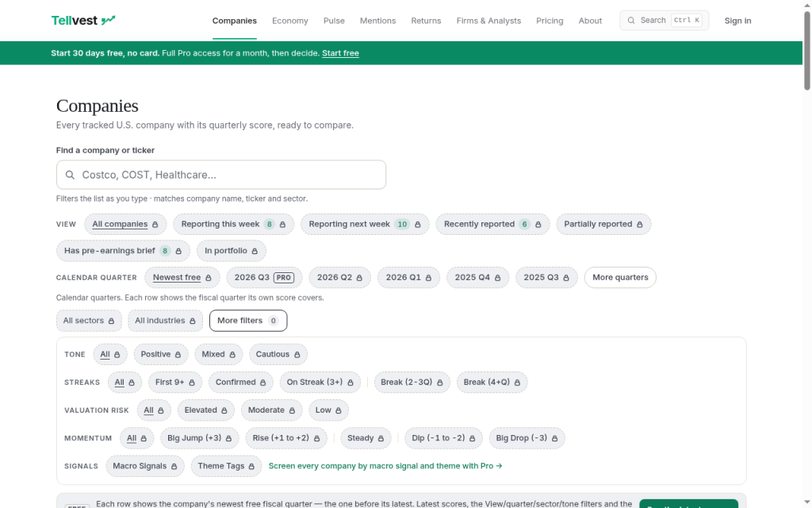This screenshot has width=812, height=508.
Task: Choose the 2025 Q3 quarter
Action: tap(546, 277)
